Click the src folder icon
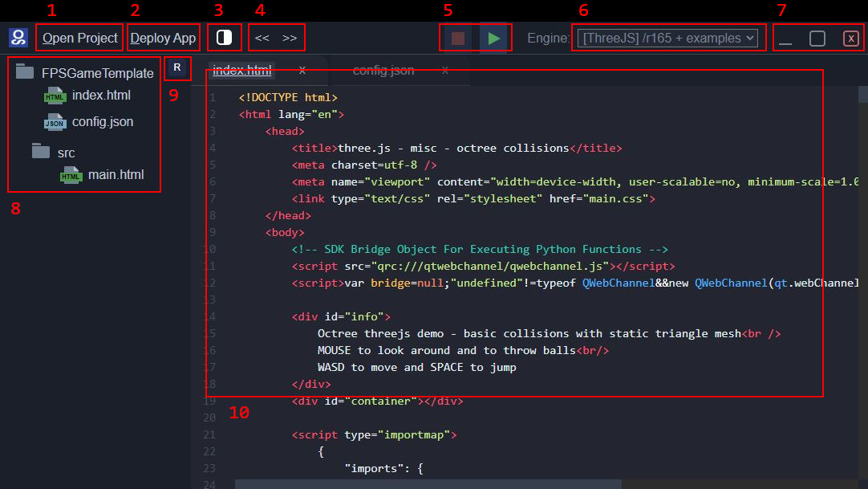This screenshot has width=868, height=489. tap(41, 151)
